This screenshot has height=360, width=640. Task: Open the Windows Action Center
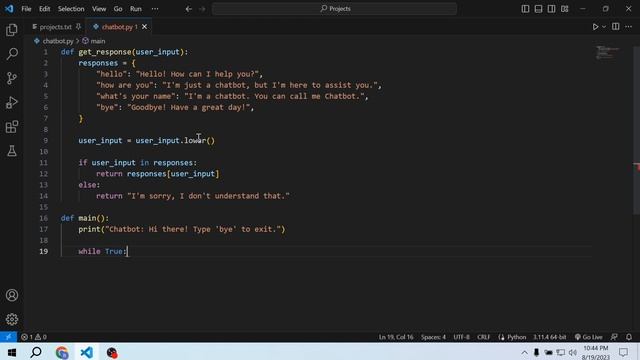pyautogui.click(x=623, y=352)
